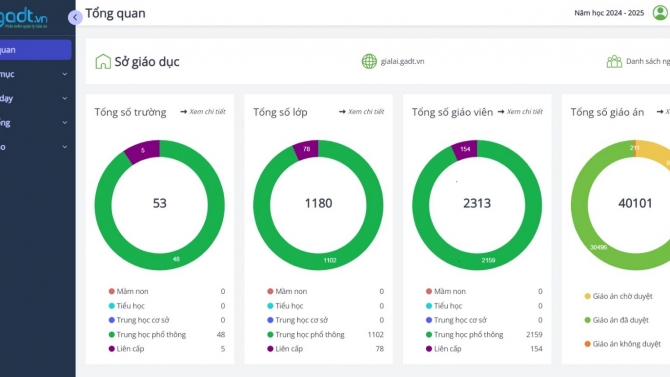Toggle Liên cấp legend in Tổng số giáo viên
The image size is (670, 377).
(444, 348)
